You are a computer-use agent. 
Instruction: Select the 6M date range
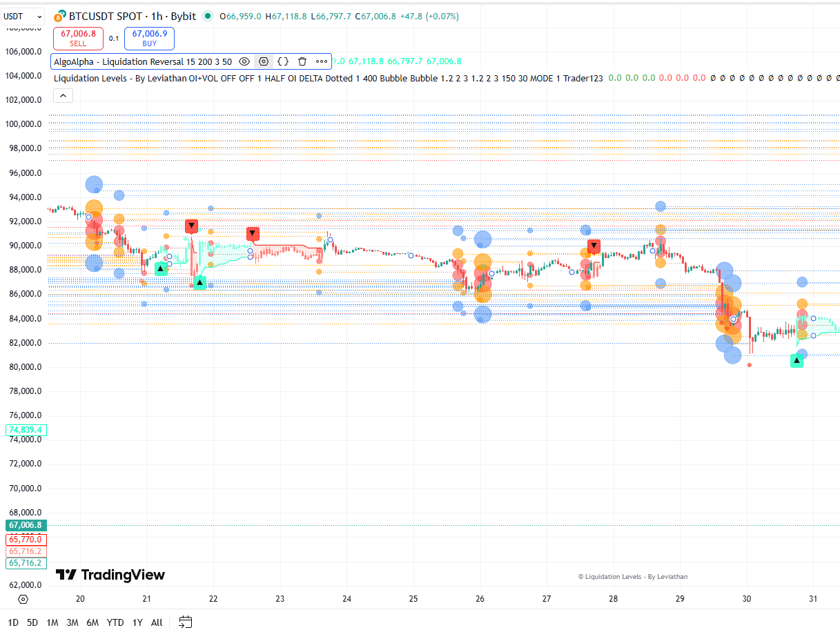92,622
